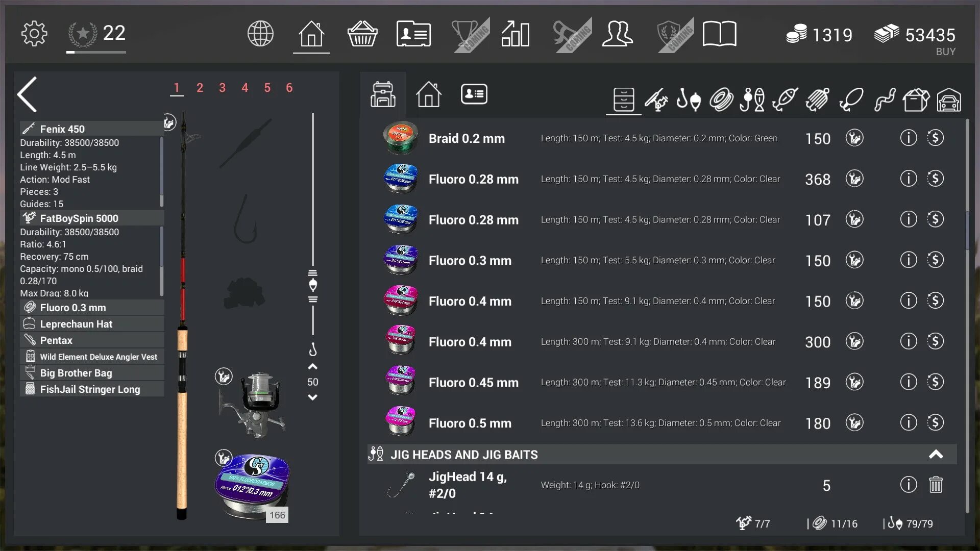Viewport: 980px width, 551px height.
Task: Enable sell mode for Fluoro 0.3 mm
Action: pyautogui.click(x=935, y=260)
